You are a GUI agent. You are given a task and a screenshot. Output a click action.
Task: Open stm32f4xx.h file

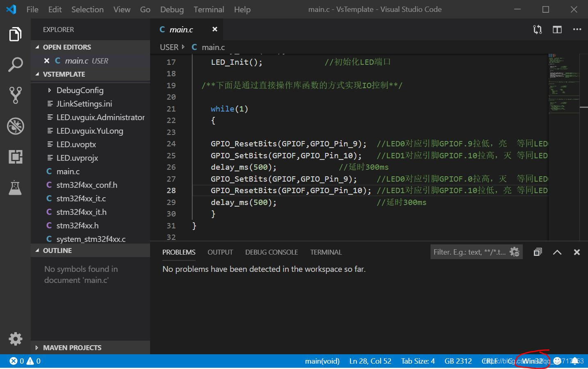pyautogui.click(x=77, y=225)
